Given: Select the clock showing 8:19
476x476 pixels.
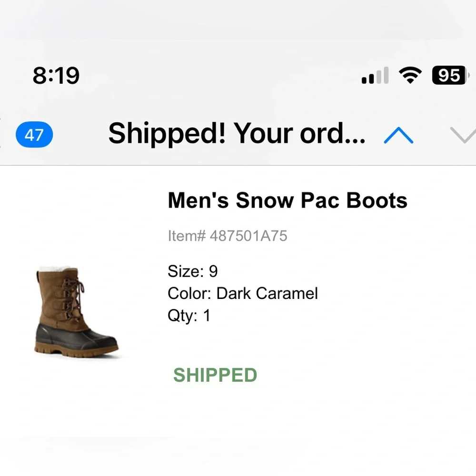Looking at the screenshot, I should [x=56, y=75].
